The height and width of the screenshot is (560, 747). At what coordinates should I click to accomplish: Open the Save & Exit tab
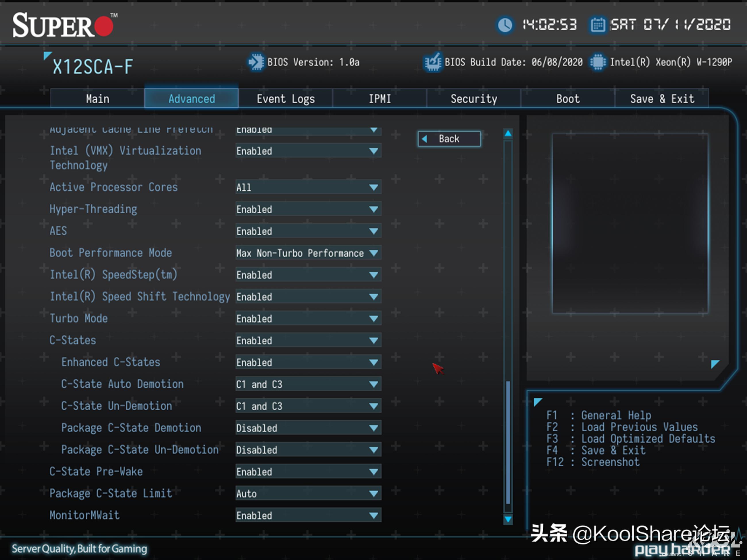click(662, 99)
